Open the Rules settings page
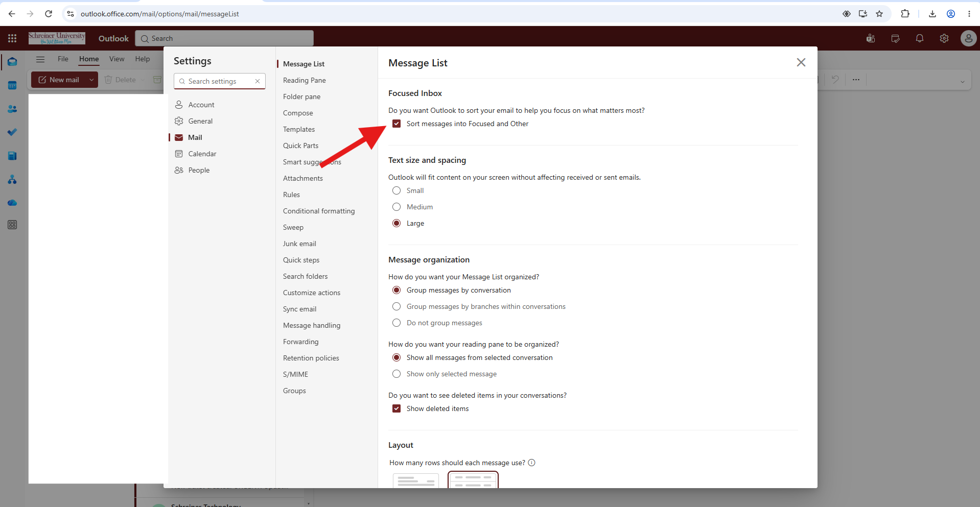 (x=291, y=195)
